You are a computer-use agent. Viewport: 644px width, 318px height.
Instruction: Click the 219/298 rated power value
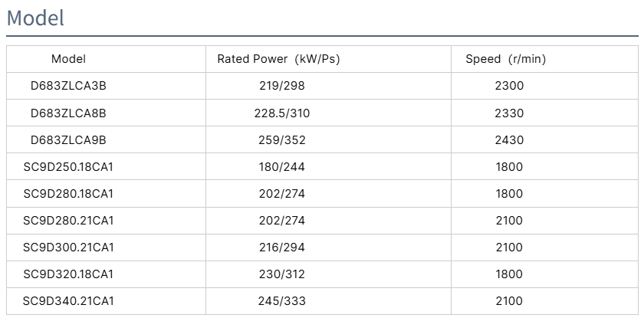282,86
